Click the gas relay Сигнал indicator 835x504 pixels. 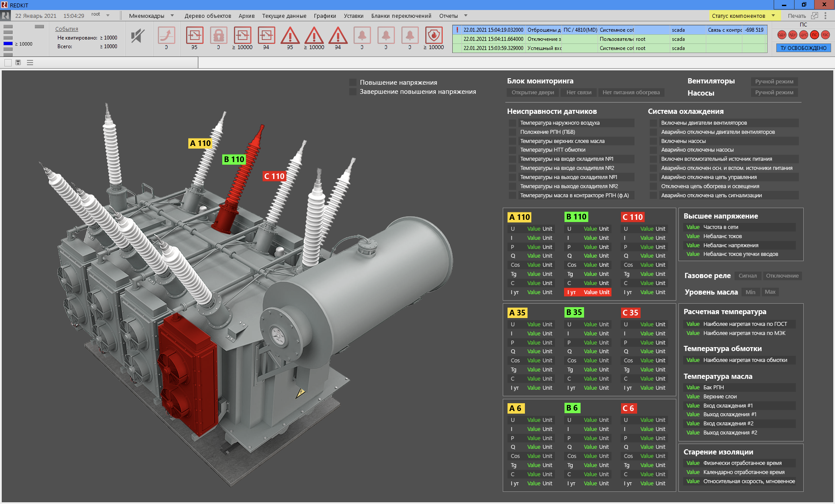coord(748,276)
